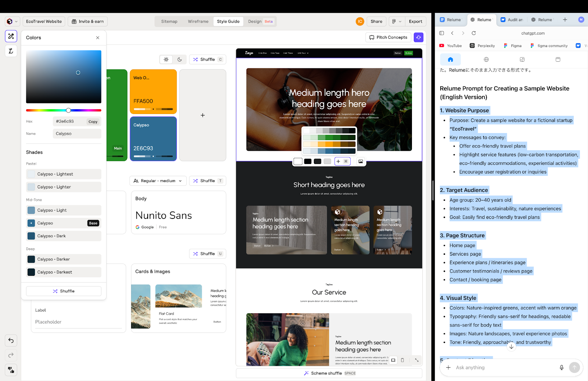Close the Colors panel
Screen dimensions: 588x381
tap(97, 38)
